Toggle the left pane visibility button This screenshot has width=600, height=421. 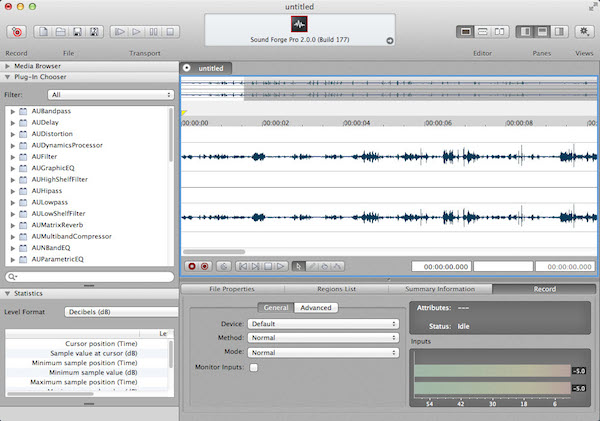point(526,33)
